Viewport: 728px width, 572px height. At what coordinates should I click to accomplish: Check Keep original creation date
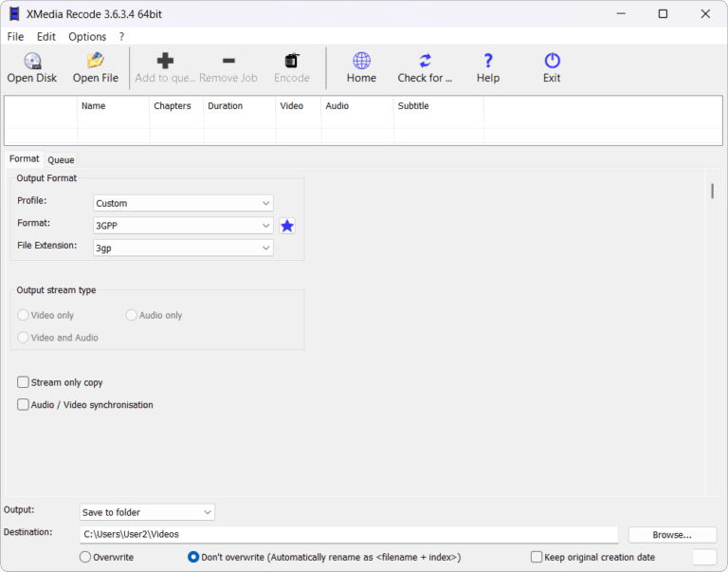tap(537, 557)
